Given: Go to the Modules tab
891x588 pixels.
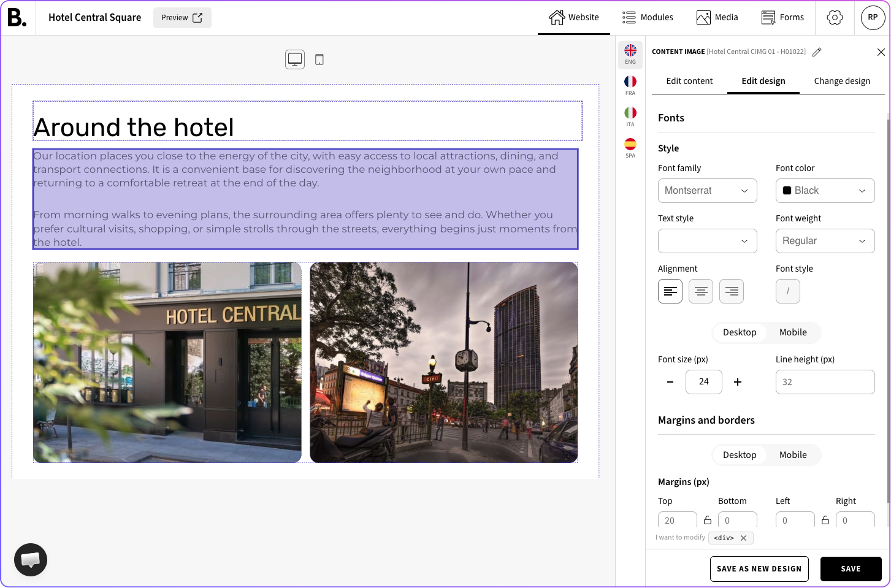Looking at the screenshot, I should coord(648,18).
